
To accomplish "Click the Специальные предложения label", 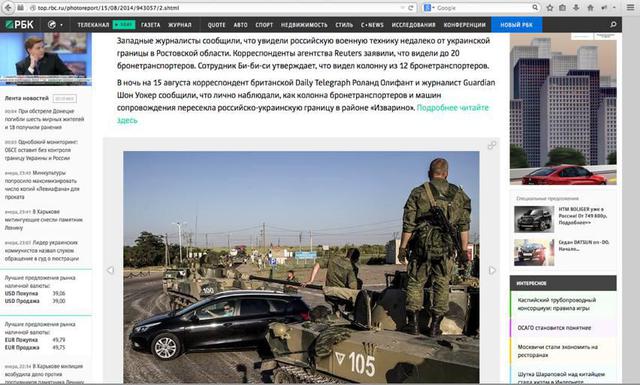I will (x=547, y=198).
